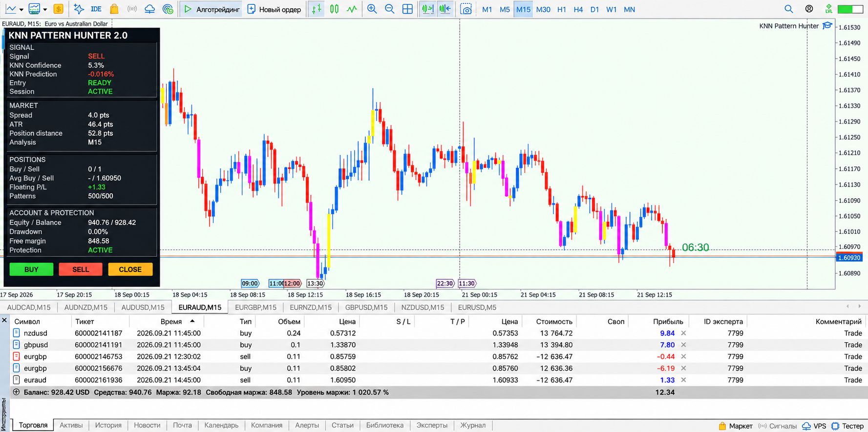Click the Market shopping bag icon in toolbar

(114, 9)
